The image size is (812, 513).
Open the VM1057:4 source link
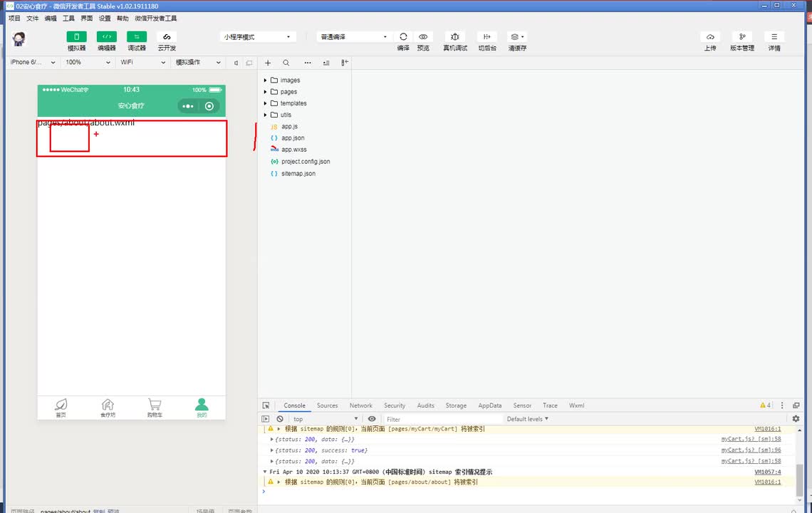coord(767,472)
